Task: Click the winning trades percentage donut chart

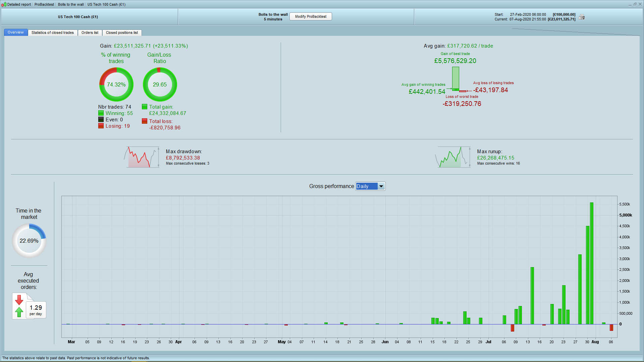Action: [116, 84]
